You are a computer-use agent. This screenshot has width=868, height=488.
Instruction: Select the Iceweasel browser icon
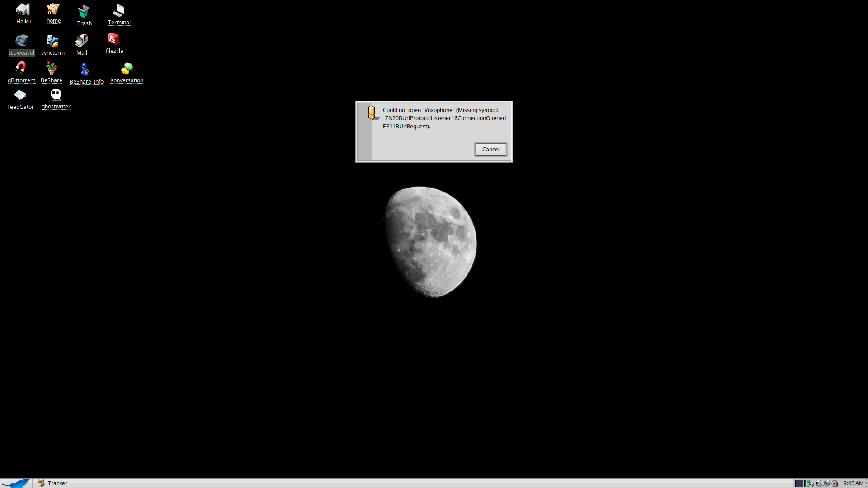(x=21, y=41)
